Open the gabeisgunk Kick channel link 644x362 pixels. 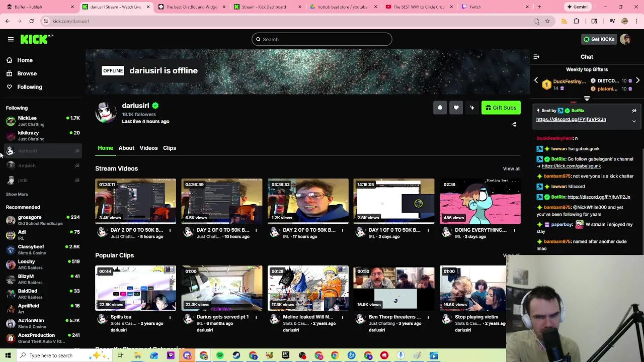click(x=571, y=166)
